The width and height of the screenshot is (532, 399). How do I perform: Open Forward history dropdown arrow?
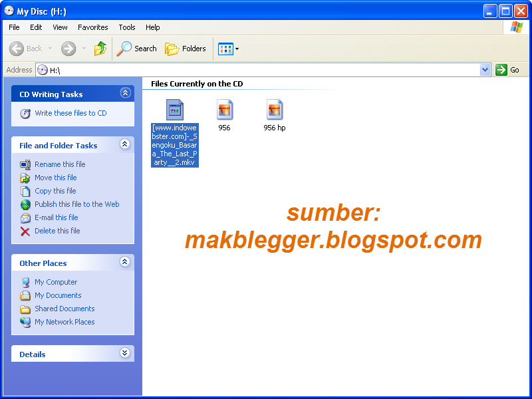point(84,49)
